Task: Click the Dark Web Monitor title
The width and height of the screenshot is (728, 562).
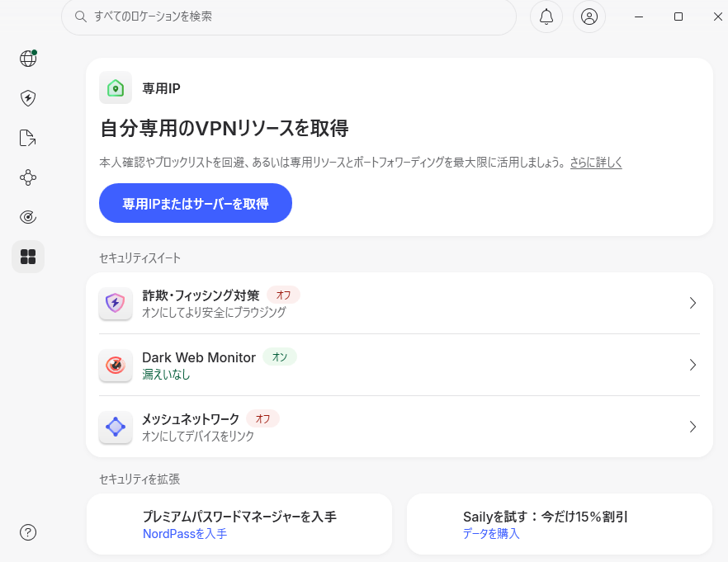Action: point(199,357)
